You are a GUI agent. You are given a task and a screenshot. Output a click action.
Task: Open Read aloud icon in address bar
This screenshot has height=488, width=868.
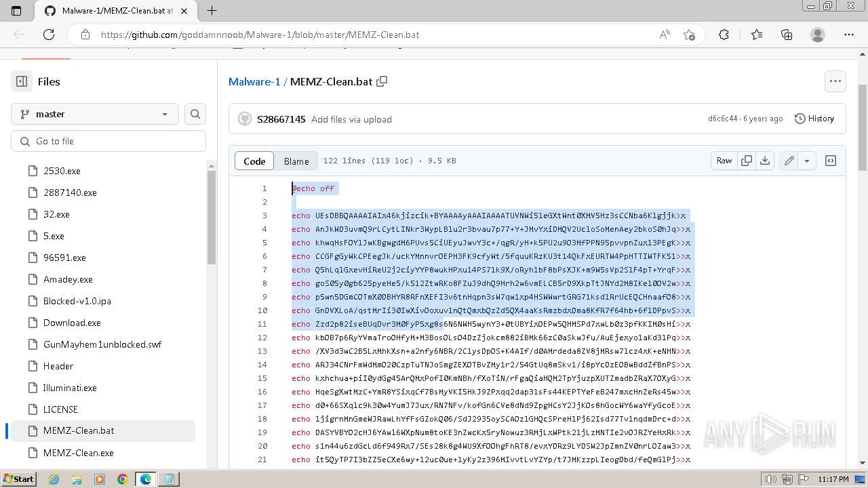pos(665,35)
